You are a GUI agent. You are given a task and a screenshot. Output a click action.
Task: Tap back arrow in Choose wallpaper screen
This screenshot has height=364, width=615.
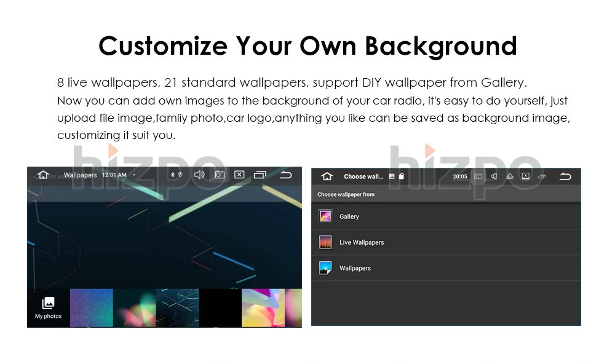565,176
